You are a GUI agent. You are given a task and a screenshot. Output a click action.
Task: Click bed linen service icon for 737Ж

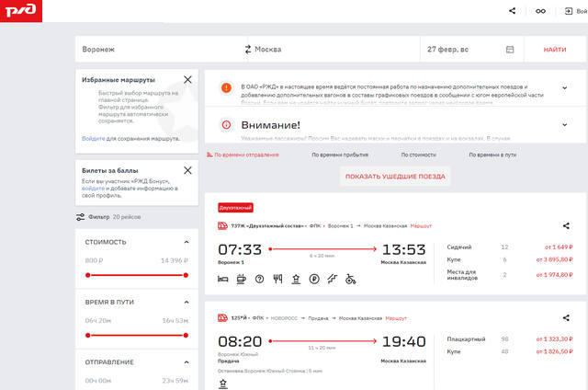pyautogui.click(x=222, y=279)
